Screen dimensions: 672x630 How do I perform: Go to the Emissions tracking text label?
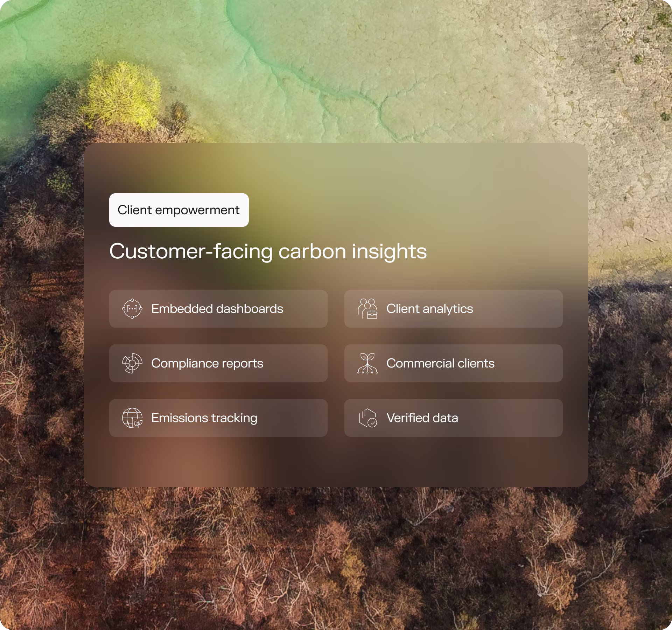(204, 418)
